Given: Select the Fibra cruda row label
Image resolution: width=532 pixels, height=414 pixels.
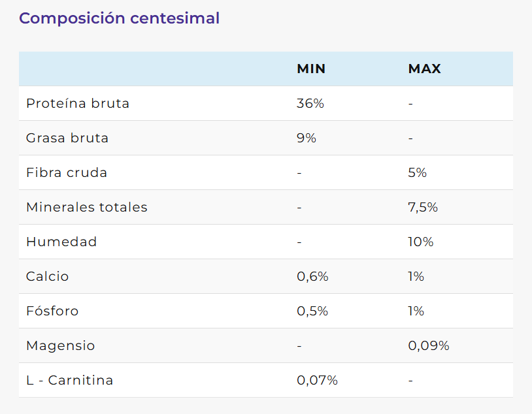Looking at the screenshot, I should click(67, 172).
